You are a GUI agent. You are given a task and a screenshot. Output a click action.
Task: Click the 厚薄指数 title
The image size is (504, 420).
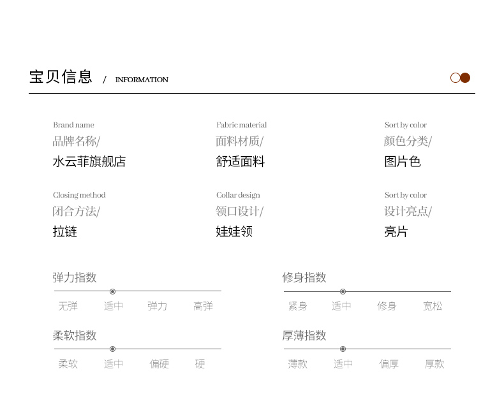tap(304, 335)
